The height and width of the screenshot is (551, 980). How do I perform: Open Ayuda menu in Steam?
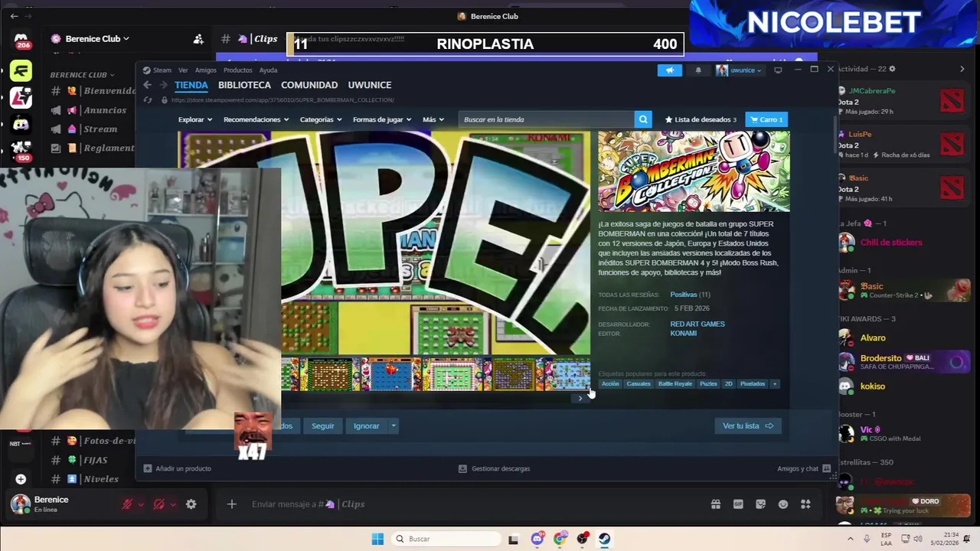tap(268, 70)
